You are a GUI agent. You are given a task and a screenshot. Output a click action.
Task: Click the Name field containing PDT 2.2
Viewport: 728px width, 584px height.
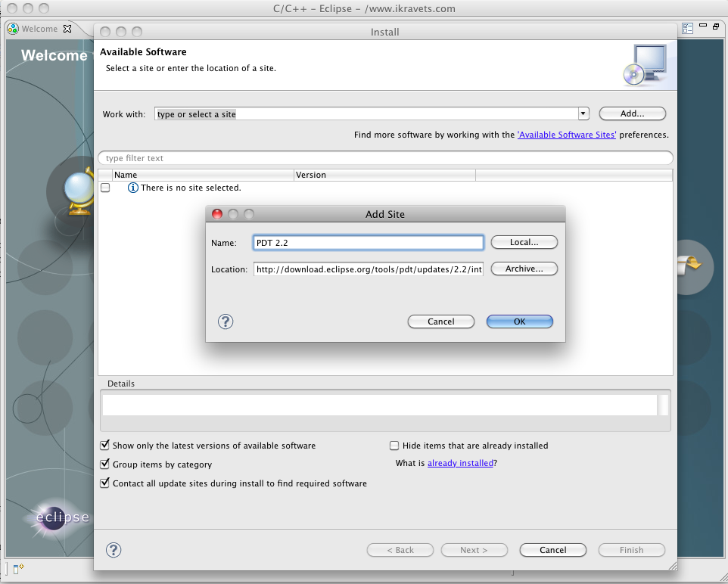click(369, 243)
